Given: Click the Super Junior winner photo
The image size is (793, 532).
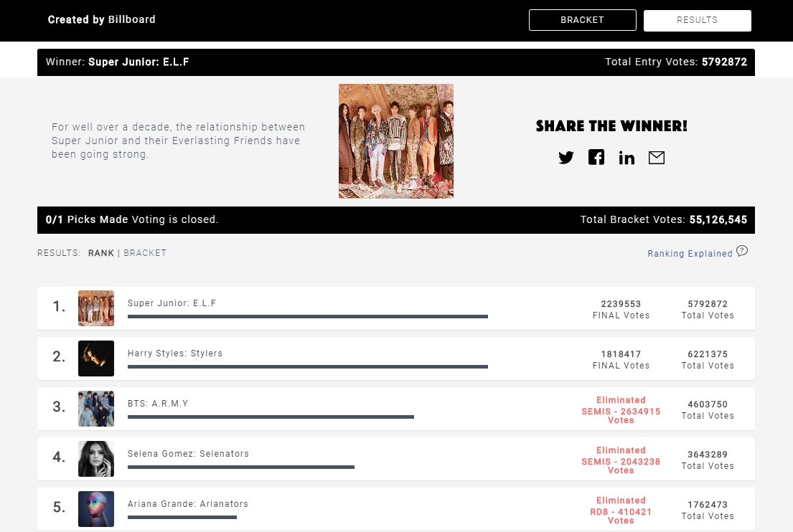Looking at the screenshot, I should 396,141.
